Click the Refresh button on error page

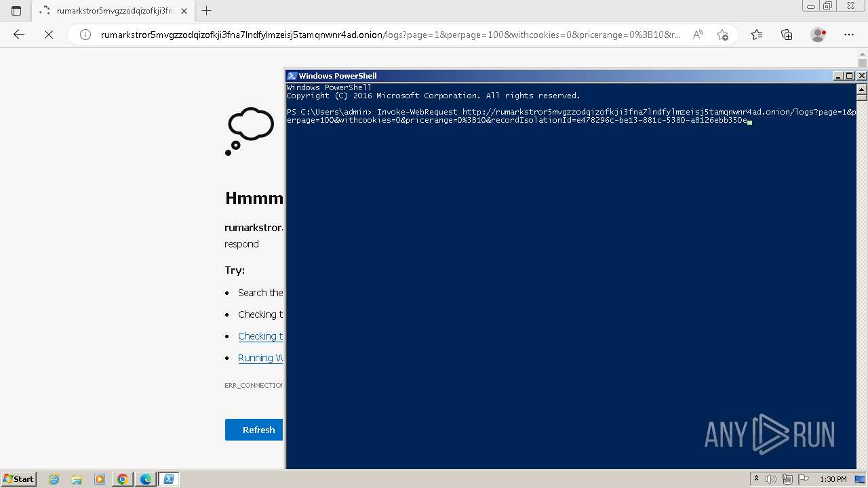pyautogui.click(x=254, y=430)
